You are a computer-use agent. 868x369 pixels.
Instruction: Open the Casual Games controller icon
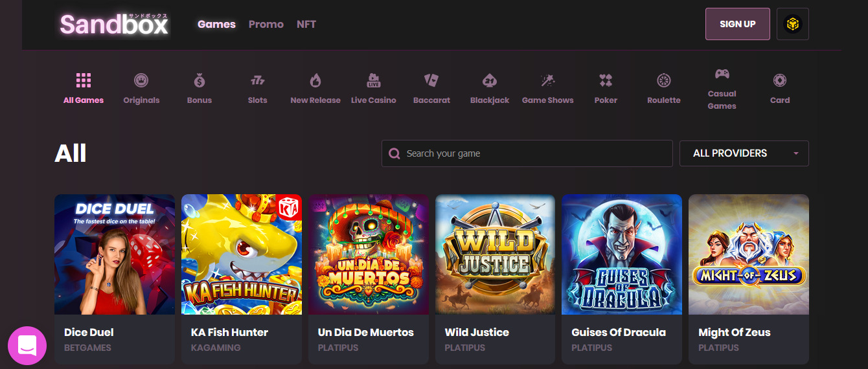[722, 74]
